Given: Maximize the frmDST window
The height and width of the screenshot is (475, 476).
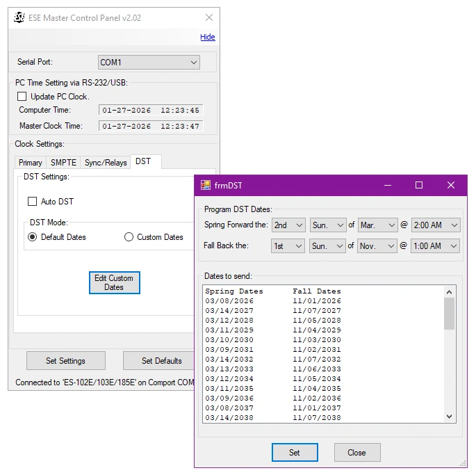Looking at the screenshot, I should [x=419, y=185].
